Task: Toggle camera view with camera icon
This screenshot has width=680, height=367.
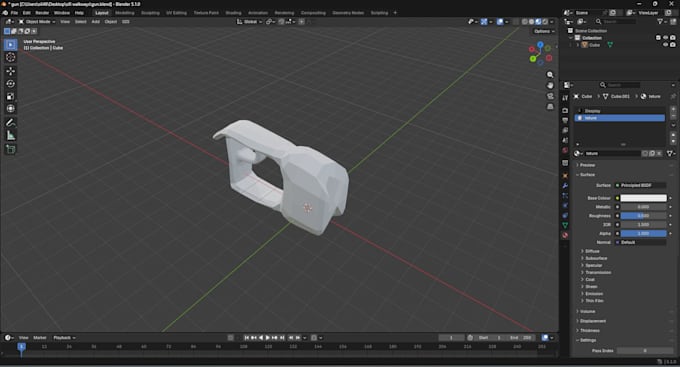Action: tap(550, 96)
